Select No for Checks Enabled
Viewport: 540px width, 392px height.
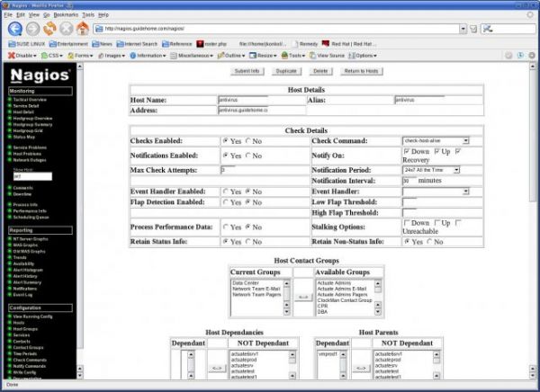pyautogui.click(x=247, y=142)
